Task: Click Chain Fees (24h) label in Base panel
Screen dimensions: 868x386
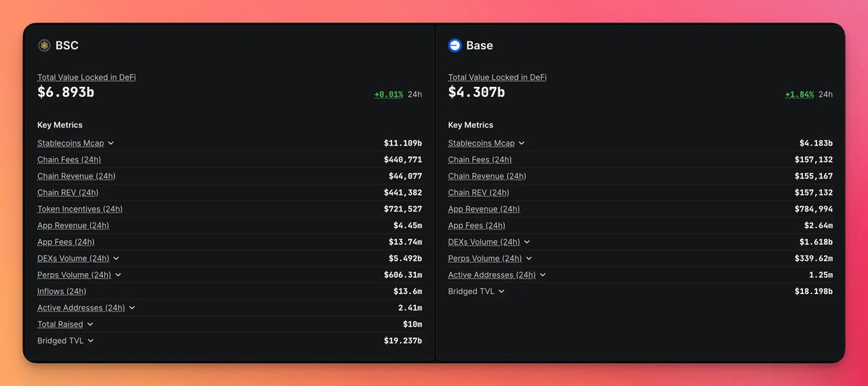Action: [x=480, y=160]
